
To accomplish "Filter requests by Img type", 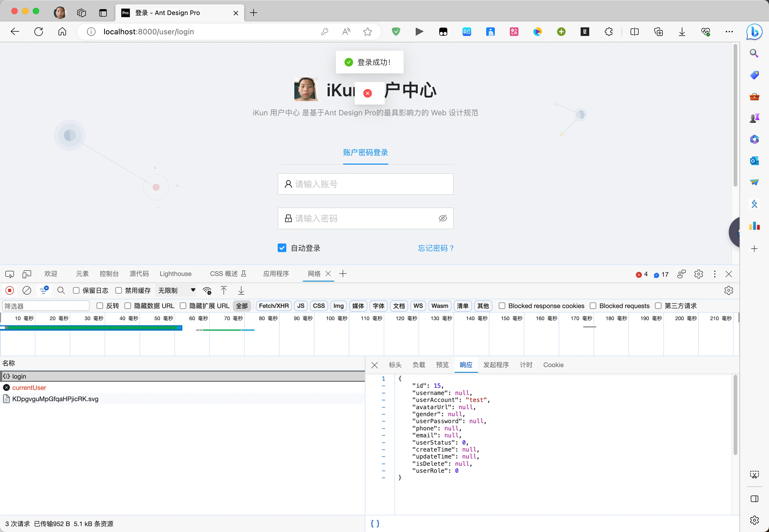I will [x=338, y=306].
